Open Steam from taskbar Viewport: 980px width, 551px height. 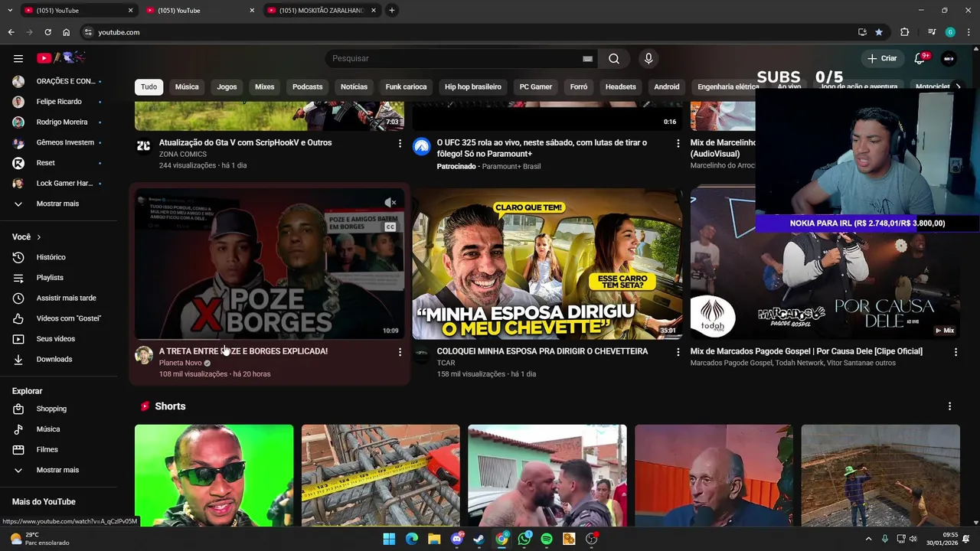tap(479, 539)
